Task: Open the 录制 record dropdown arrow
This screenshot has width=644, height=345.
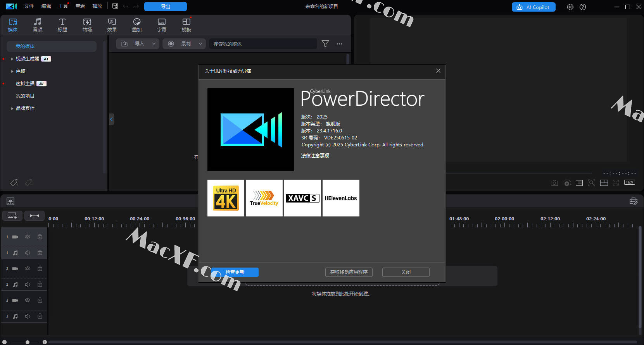Action: (x=200, y=44)
